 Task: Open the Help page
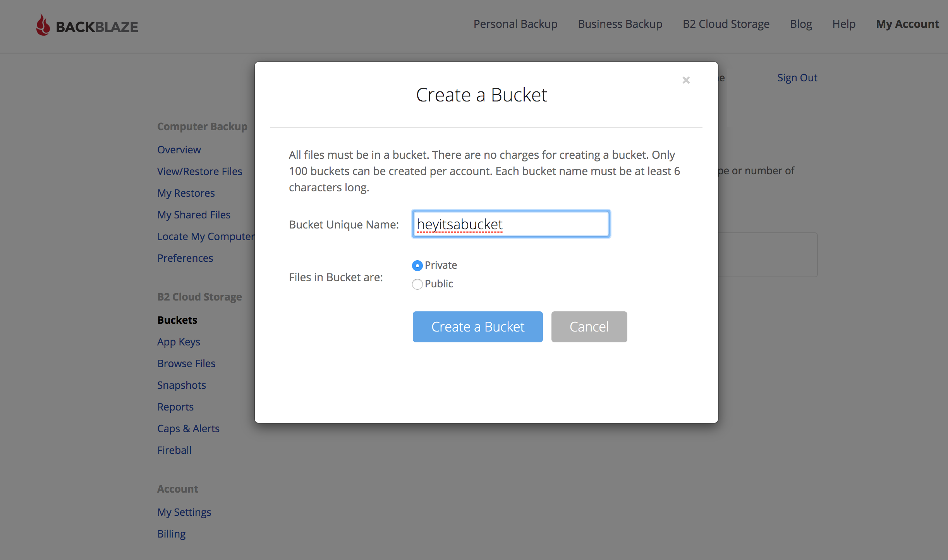coord(844,24)
